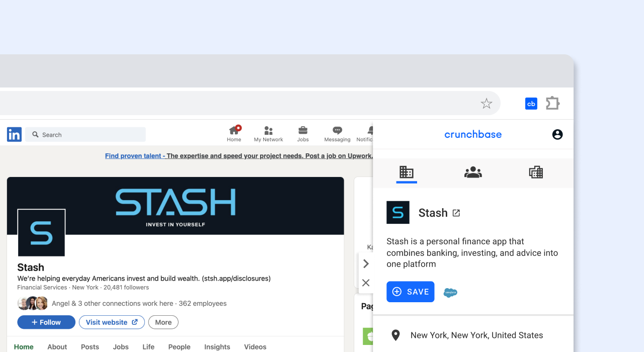Screen dimensions: 644x352
Task: Open Stash in Crunchbase via external link icon
Action: tap(456, 213)
